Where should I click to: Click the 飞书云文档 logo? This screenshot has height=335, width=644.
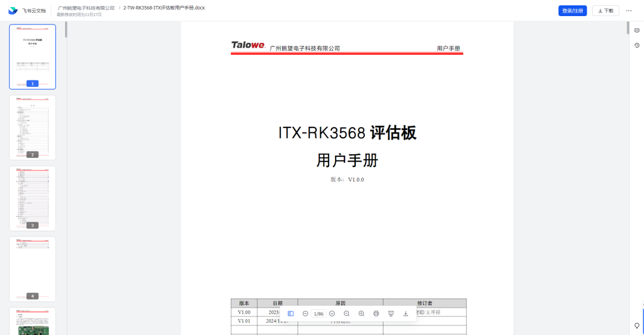click(x=27, y=11)
